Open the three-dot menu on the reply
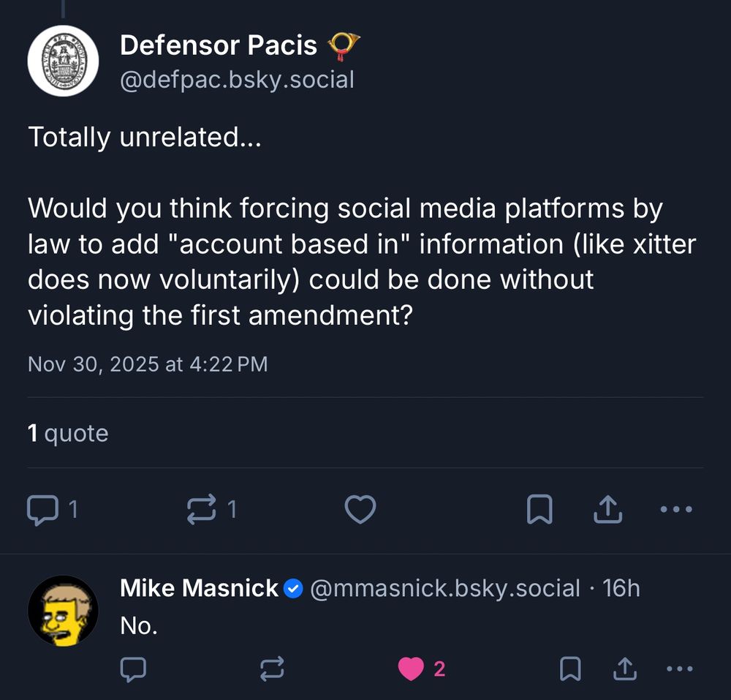This screenshot has height=700, width=731. pos(680,669)
